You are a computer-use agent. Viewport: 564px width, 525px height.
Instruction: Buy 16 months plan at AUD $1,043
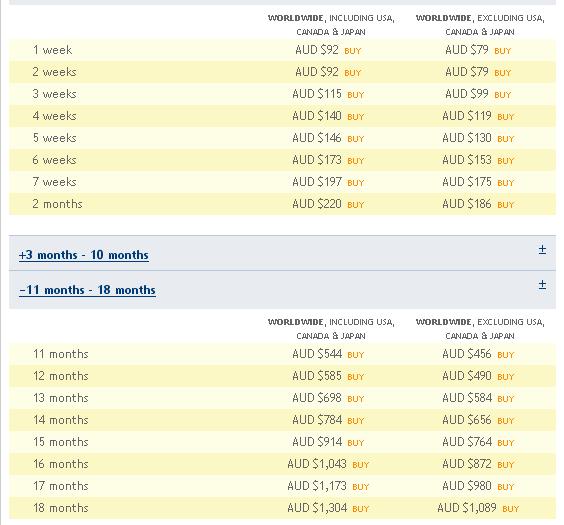[x=361, y=465]
